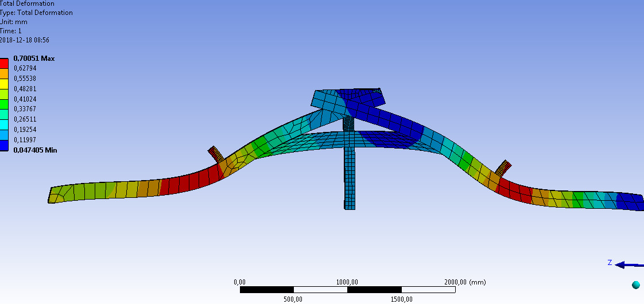Click the dark blue band at legend bottom
Screen dimensions: 644x304
pos(4,146)
